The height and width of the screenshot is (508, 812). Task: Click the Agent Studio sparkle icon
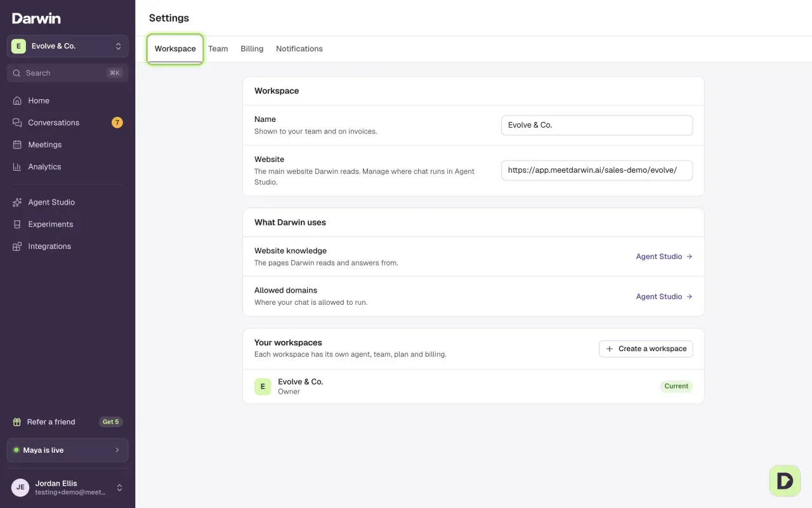pos(17,202)
